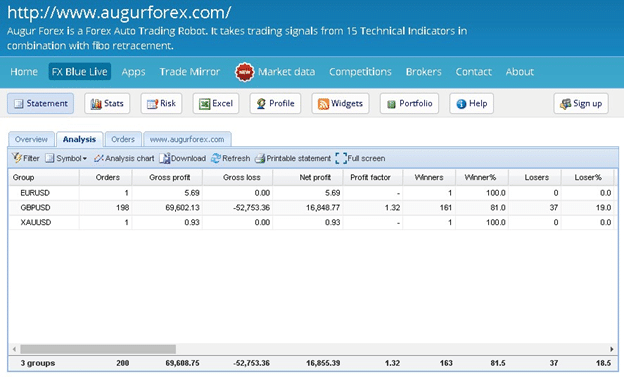624x377 pixels.
Task: Open Competitions menu item
Action: [x=360, y=72]
